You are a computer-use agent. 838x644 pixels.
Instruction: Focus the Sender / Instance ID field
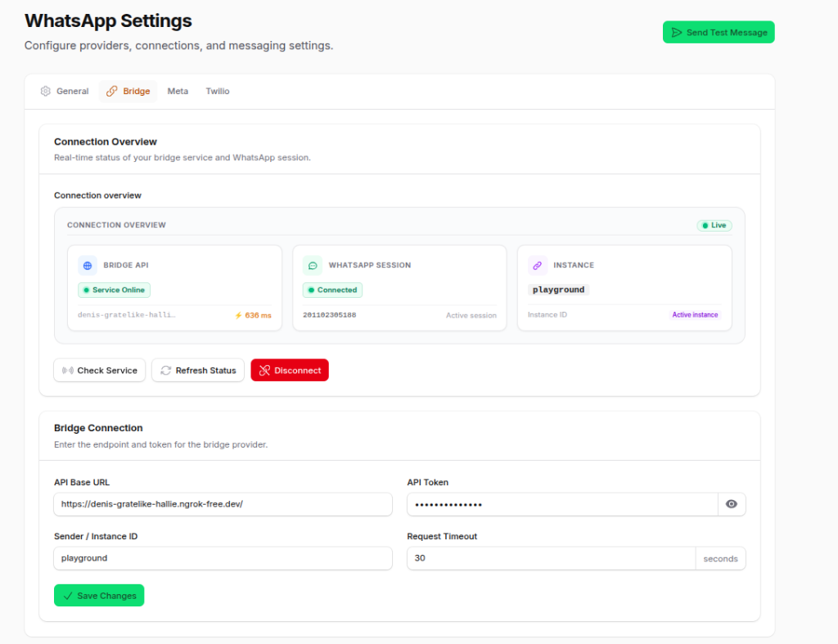[x=223, y=559]
